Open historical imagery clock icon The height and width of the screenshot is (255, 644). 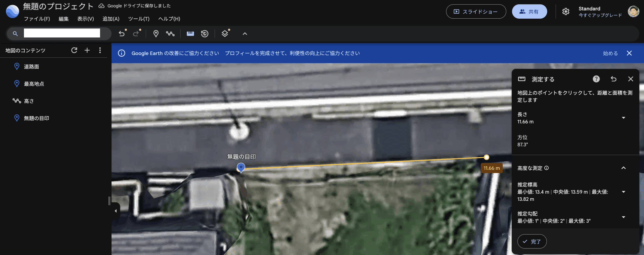[x=205, y=34]
